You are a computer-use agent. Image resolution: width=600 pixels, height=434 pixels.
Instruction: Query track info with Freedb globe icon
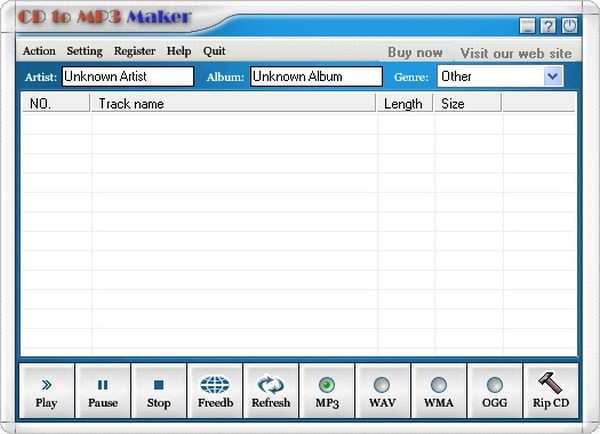(x=215, y=385)
